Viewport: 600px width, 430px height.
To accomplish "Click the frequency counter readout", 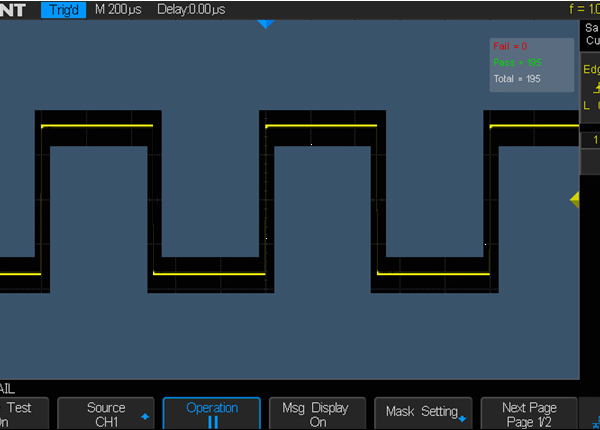I will [x=583, y=9].
